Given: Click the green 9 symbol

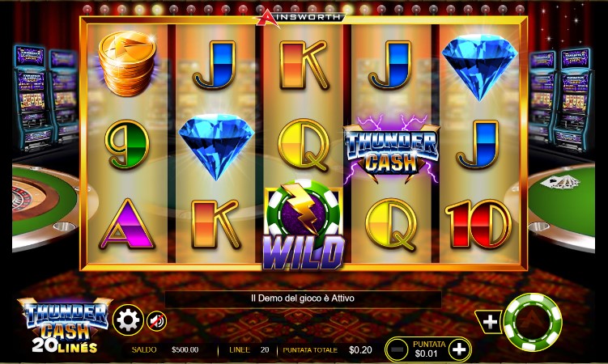Looking at the screenshot, I should pyautogui.click(x=127, y=144).
